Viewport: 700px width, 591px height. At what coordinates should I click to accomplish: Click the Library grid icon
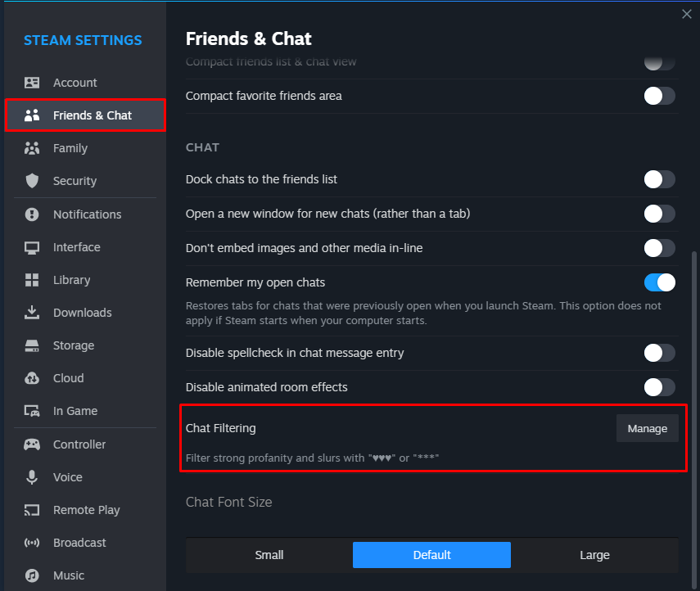32,280
